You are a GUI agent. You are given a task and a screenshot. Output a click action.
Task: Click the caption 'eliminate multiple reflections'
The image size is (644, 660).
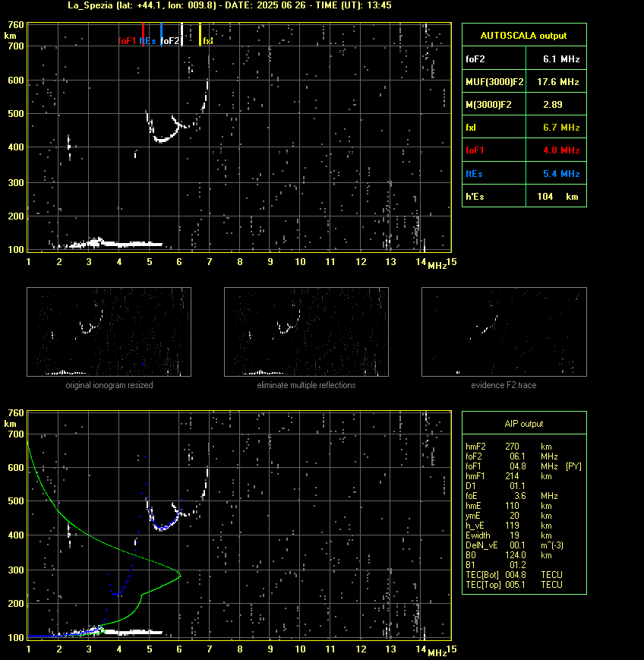(306, 385)
